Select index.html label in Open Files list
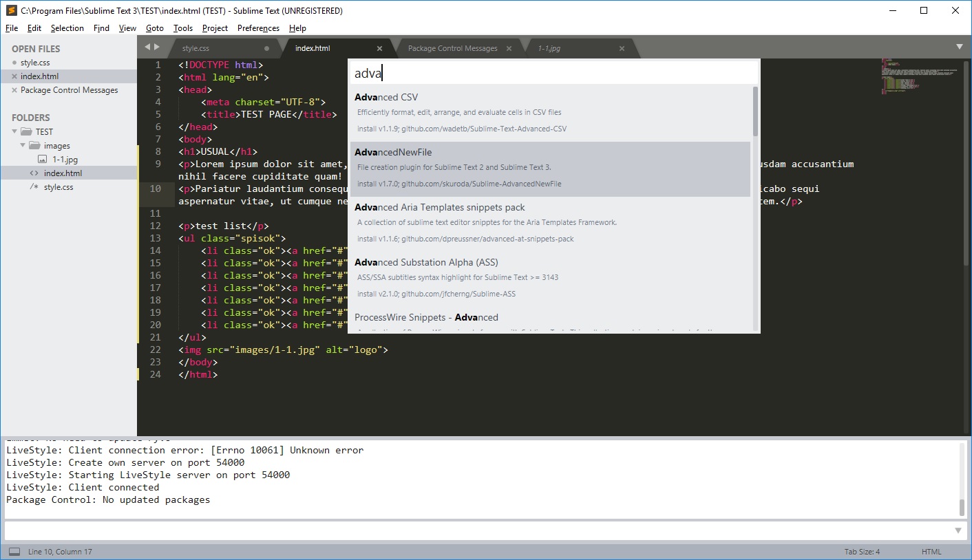Screen dimensions: 972x560 click(39, 76)
